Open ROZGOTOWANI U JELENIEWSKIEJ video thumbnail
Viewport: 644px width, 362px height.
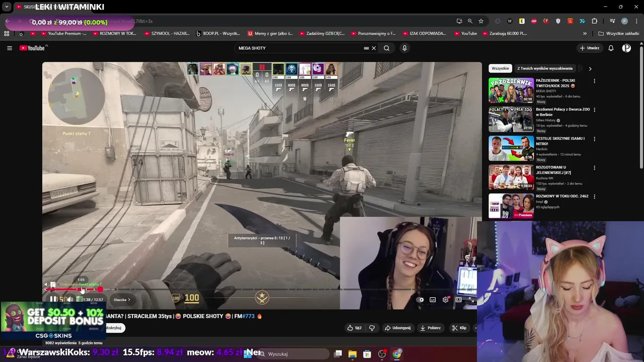tap(511, 177)
